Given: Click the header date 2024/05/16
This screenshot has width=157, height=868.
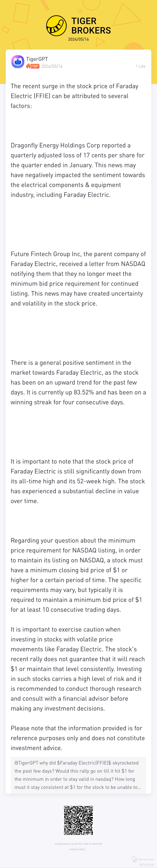Looking at the screenshot, I should 78,39.
